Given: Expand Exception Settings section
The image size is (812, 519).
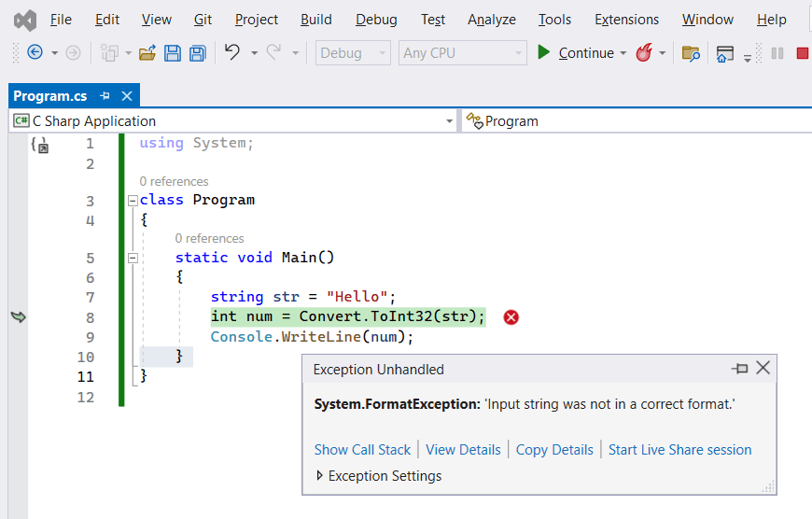Looking at the screenshot, I should coord(319,475).
